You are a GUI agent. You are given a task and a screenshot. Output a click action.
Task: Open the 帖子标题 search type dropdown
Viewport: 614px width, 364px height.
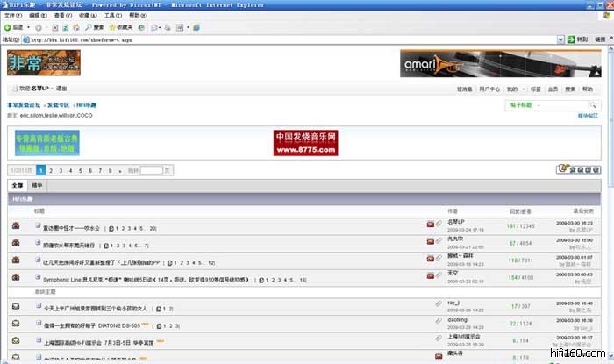[x=537, y=105]
